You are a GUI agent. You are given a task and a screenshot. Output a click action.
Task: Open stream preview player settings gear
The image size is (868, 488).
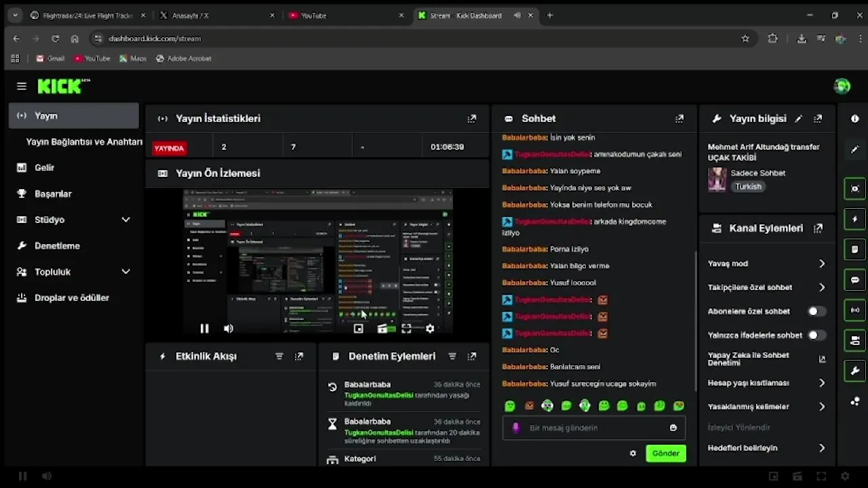tap(430, 329)
